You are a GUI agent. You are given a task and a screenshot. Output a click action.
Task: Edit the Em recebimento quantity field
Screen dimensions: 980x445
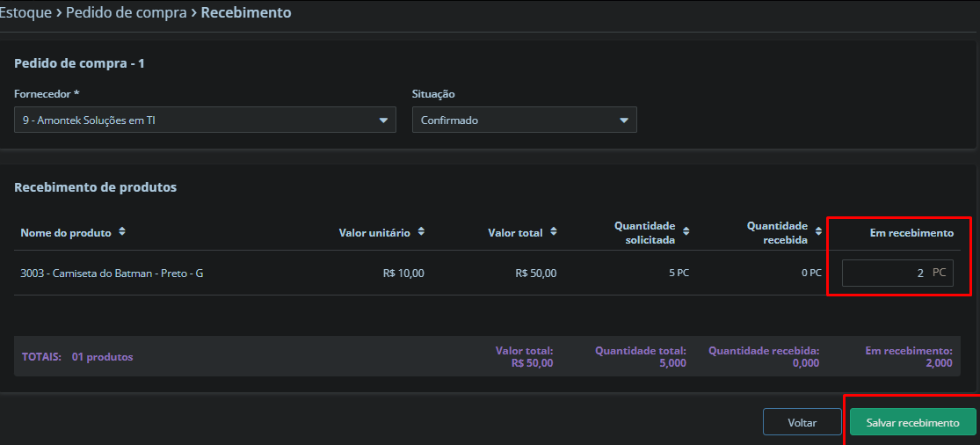click(x=897, y=274)
